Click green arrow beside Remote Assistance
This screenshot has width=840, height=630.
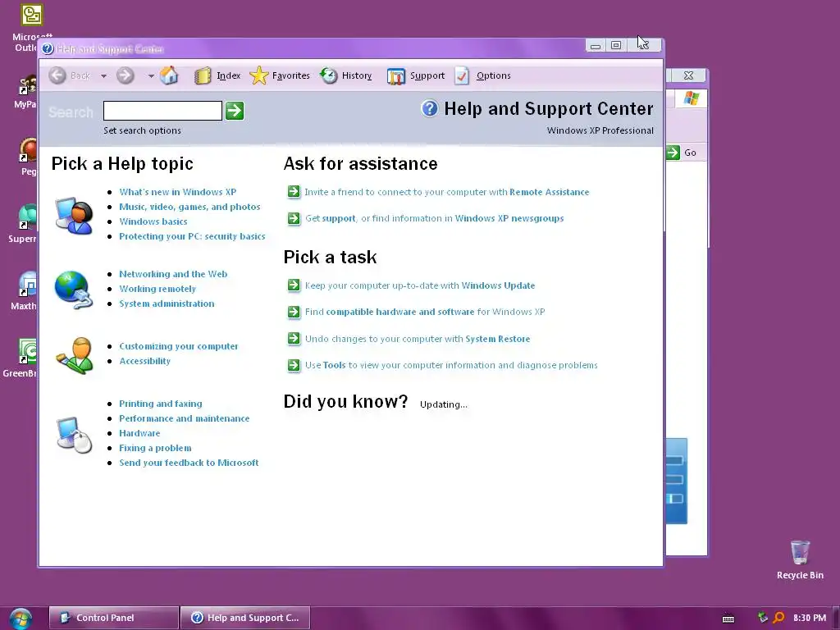[x=294, y=192]
